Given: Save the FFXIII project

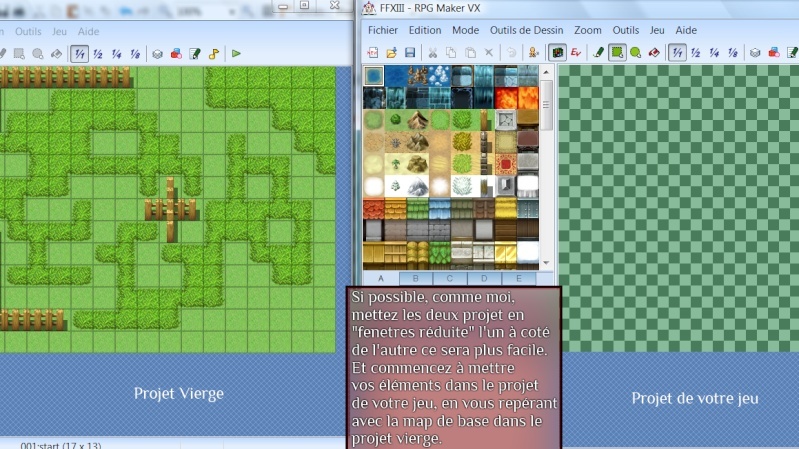Looking at the screenshot, I should coord(410,53).
